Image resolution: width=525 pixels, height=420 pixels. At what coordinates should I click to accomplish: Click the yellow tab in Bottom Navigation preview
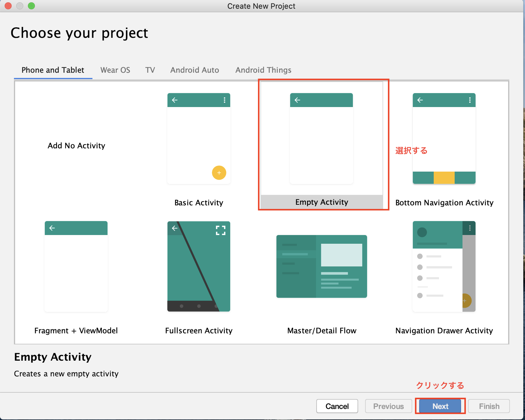coord(444,177)
